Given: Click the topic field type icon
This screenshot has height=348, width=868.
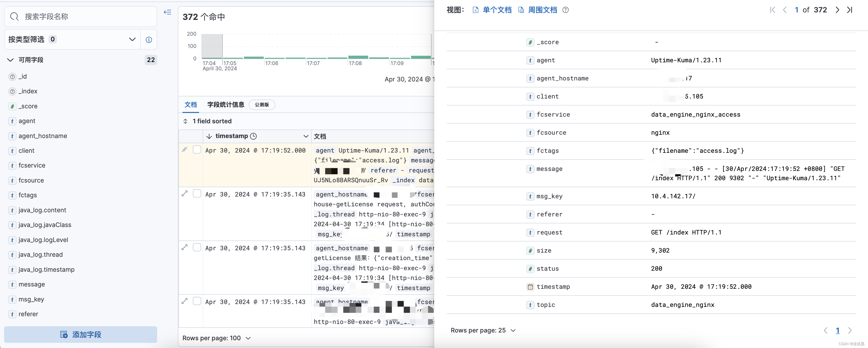Looking at the screenshot, I should click(x=530, y=305).
